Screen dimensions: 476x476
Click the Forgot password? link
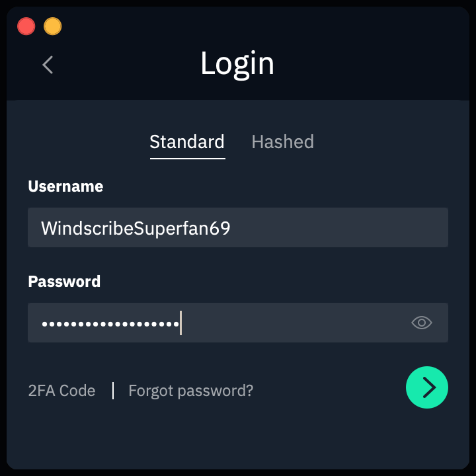tap(190, 391)
